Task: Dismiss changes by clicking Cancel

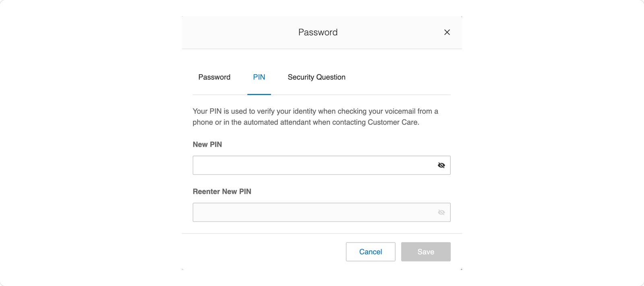Action: tap(370, 251)
